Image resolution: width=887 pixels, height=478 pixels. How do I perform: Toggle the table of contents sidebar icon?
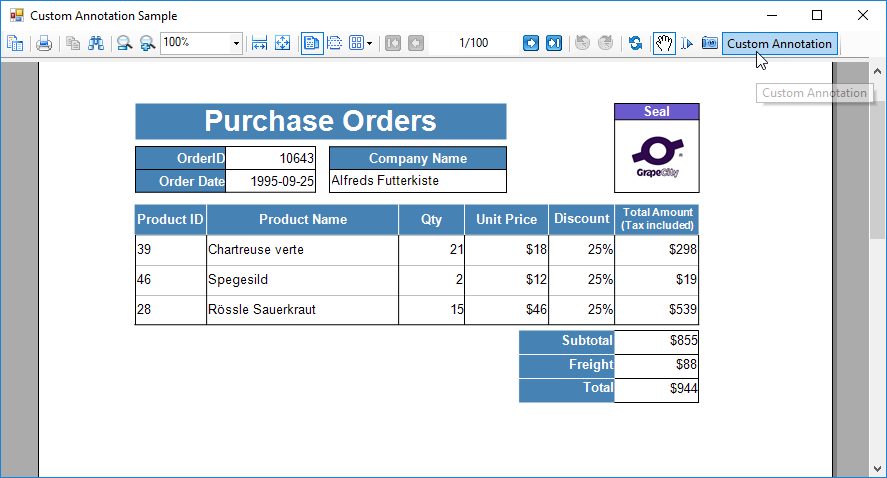(x=15, y=44)
